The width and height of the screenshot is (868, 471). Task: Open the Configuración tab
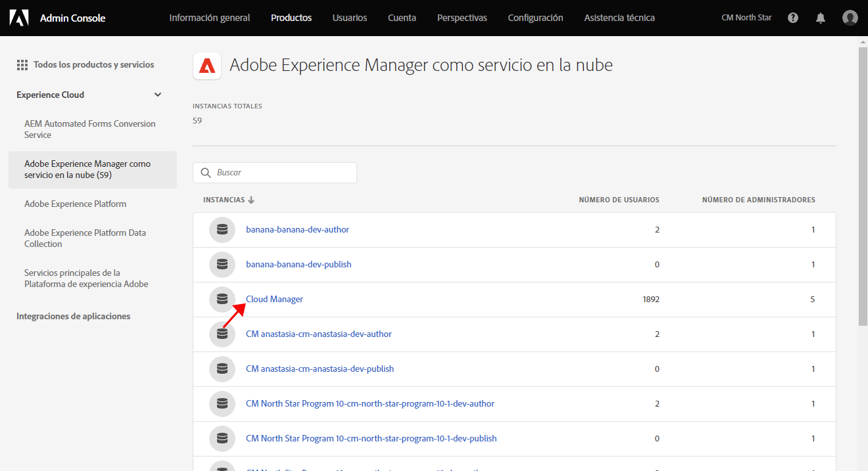[x=535, y=18]
